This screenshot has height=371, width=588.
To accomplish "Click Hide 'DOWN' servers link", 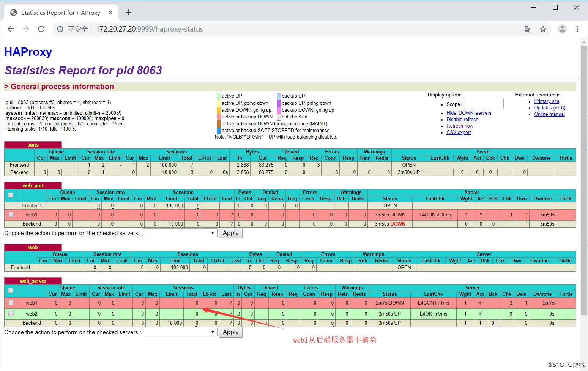I will pyautogui.click(x=469, y=113).
